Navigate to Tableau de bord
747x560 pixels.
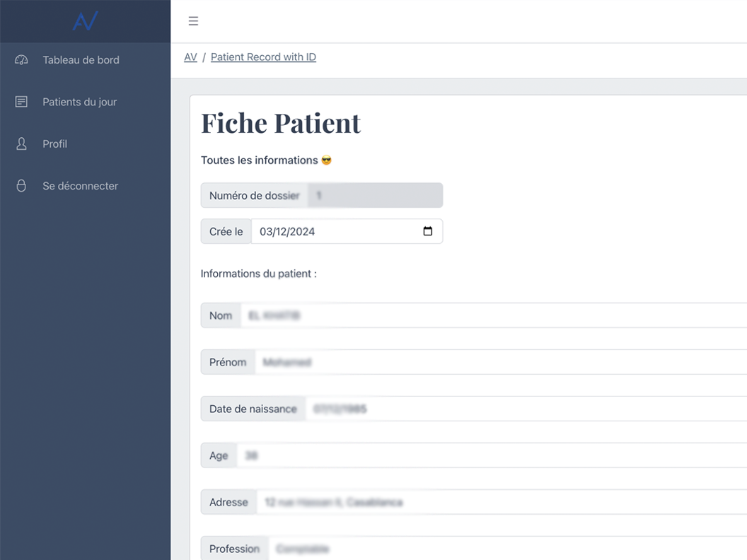coord(81,59)
